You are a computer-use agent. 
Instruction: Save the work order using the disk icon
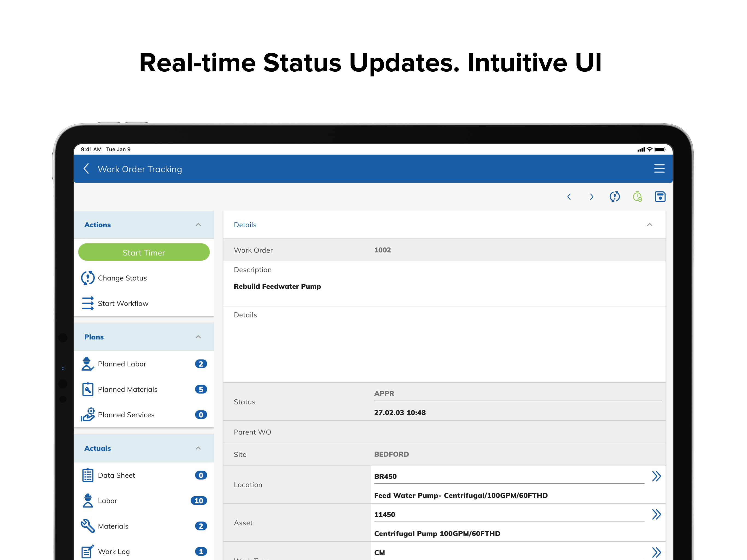coord(660,196)
